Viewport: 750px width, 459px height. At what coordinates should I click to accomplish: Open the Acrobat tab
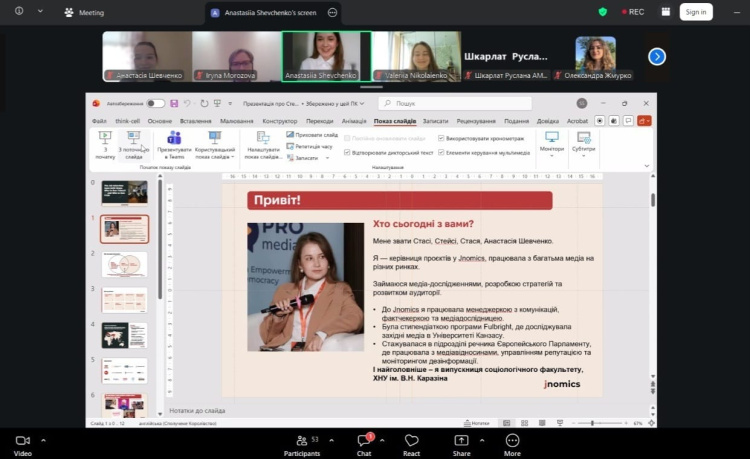(x=577, y=121)
